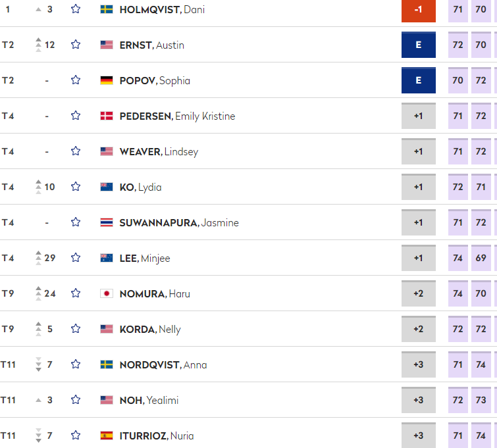The width and height of the screenshot is (497, 448).
Task: Select the +2 total for Nelly Korda
Action: pos(419,329)
